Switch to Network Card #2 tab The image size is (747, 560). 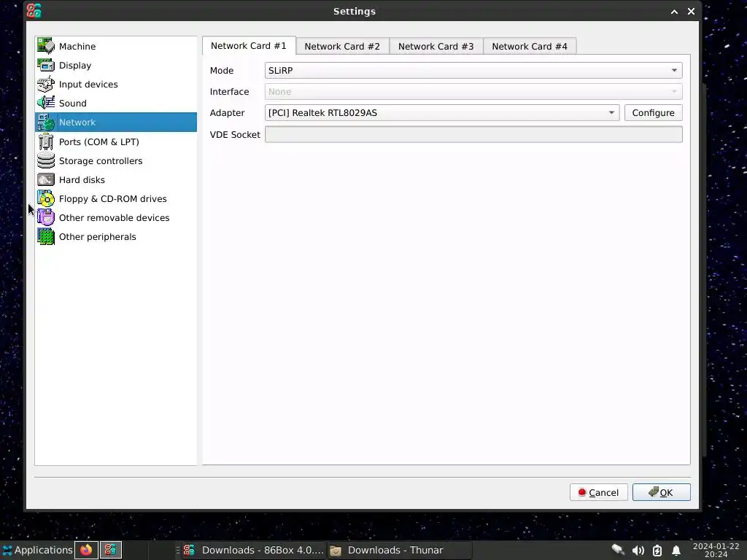click(342, 46)
